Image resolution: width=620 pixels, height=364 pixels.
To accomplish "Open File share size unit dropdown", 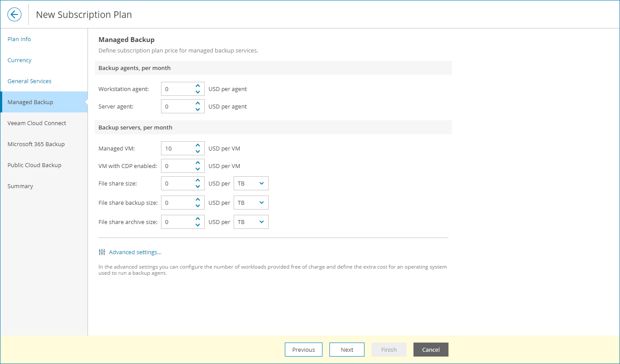I will pos(251,184).
